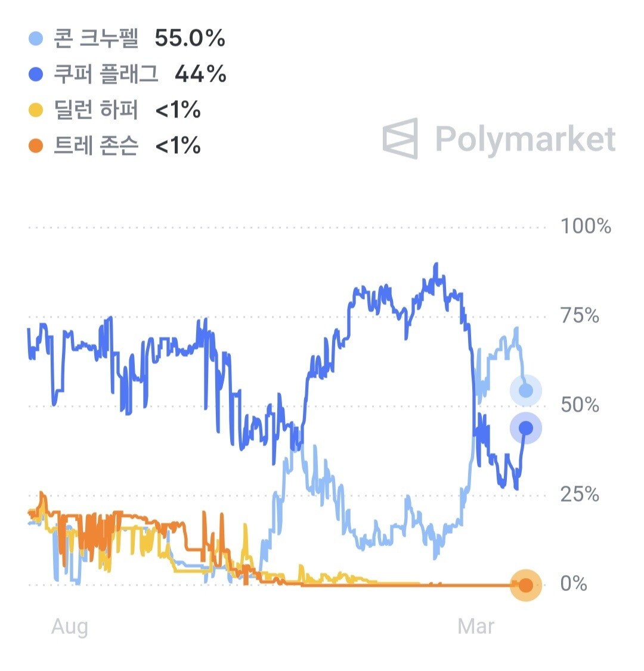The image size is (644, 671).
Task: Click the 25% y-axis label
Action: pos(580,494)
